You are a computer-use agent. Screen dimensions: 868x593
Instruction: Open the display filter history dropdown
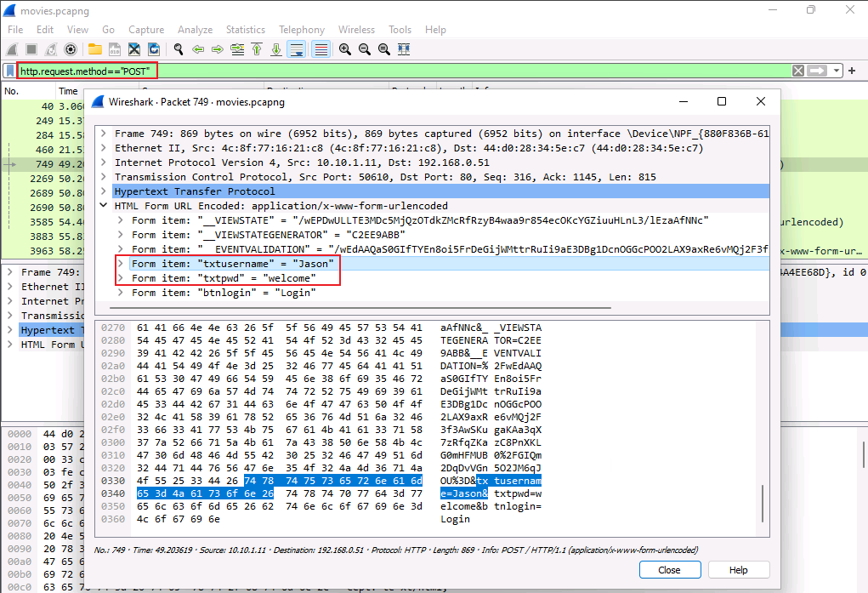pos(837,71)
